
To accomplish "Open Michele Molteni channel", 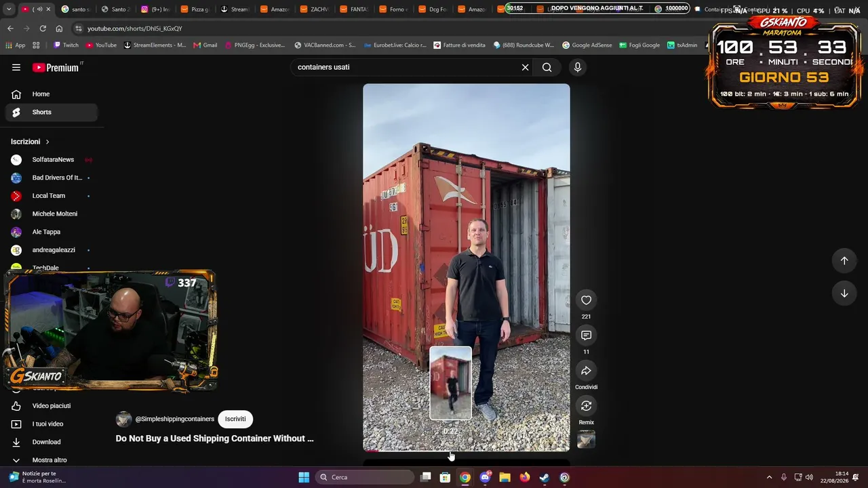I will tap(52, 213).
